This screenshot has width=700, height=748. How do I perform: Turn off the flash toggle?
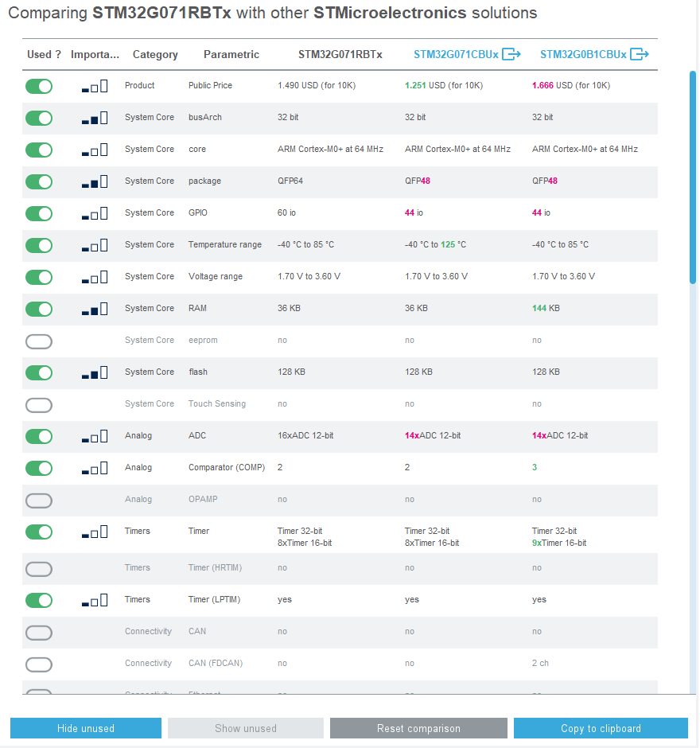(x=39, y=372)
